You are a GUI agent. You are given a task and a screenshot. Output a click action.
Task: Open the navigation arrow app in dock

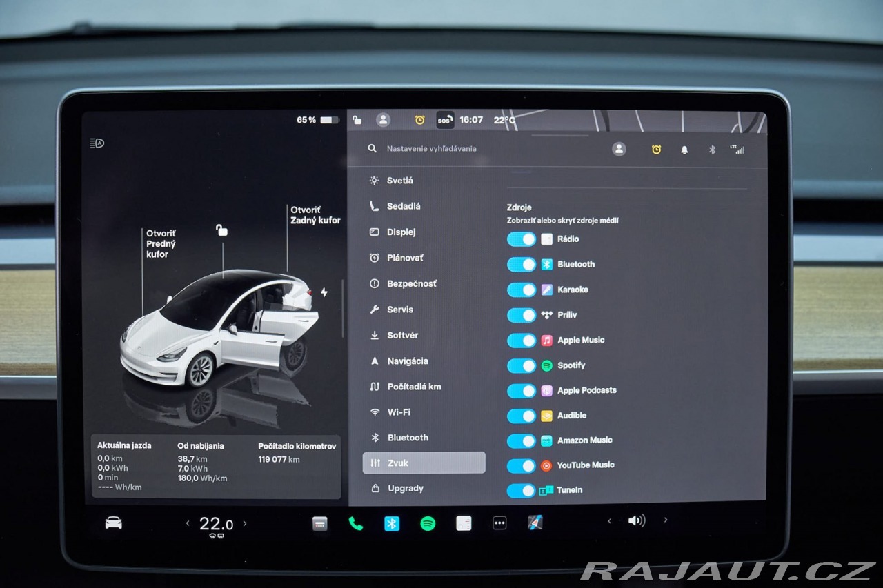point(535,523)
